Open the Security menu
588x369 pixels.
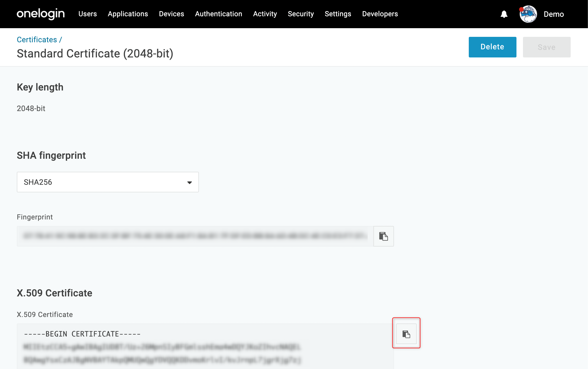click(x=301, y=14)
